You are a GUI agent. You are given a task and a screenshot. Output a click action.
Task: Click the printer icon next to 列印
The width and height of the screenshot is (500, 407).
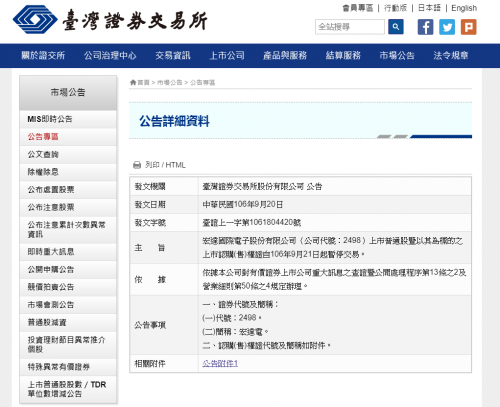(137, 165)
